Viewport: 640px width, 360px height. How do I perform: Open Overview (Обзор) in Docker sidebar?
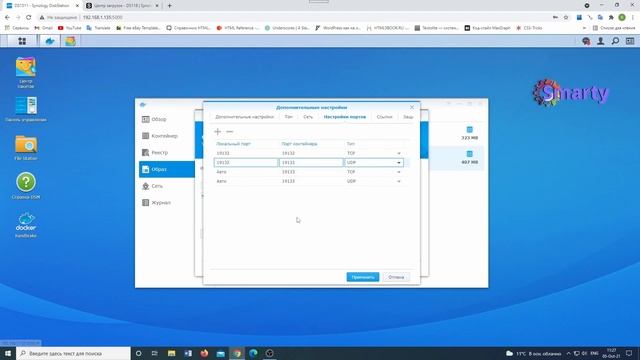tap(167, 119)
